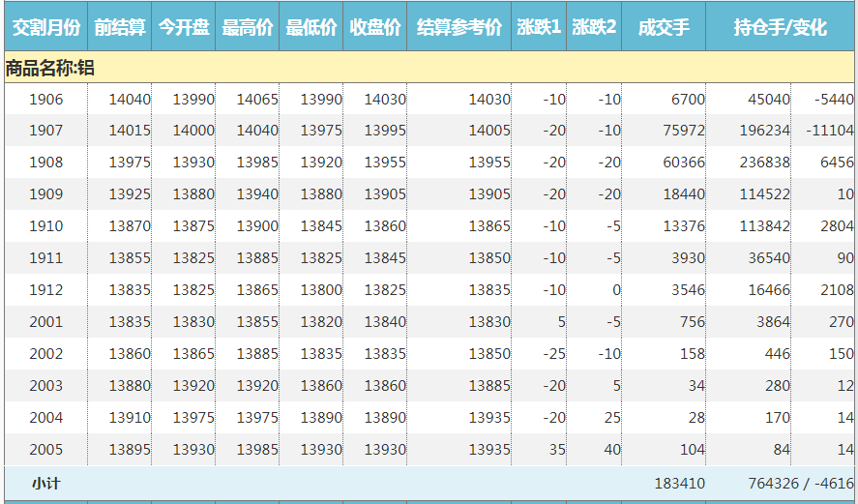858x504 pixels.
Task: Click the 涨跌2 column header
Action: [594, 28]
